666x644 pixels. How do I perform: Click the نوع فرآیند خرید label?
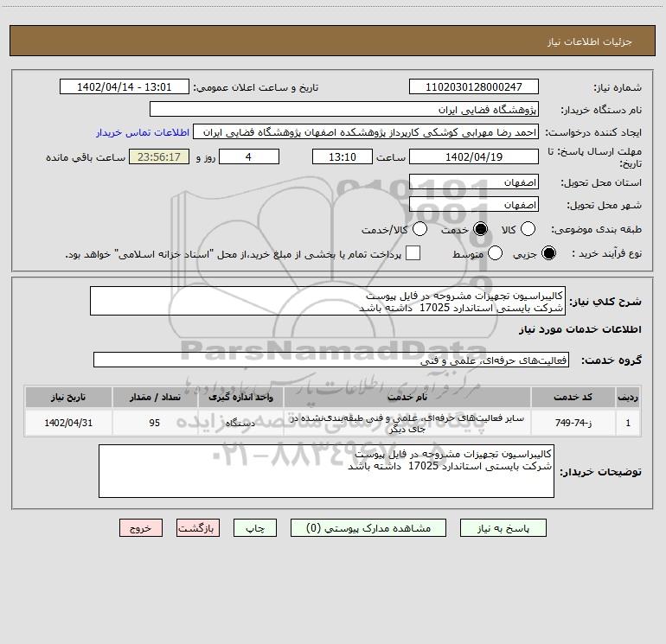(x=606, y=254)
